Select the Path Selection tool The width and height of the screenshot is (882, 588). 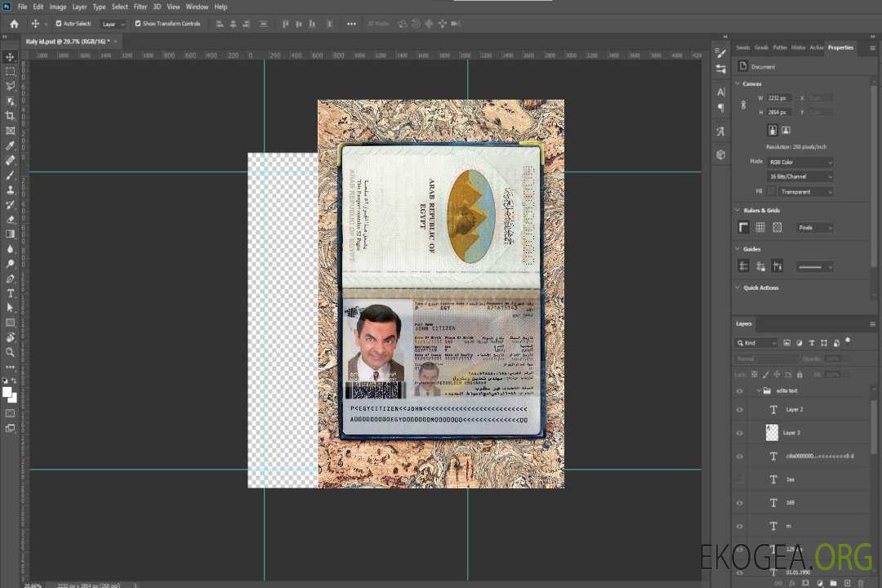click(x=10, y=308)
